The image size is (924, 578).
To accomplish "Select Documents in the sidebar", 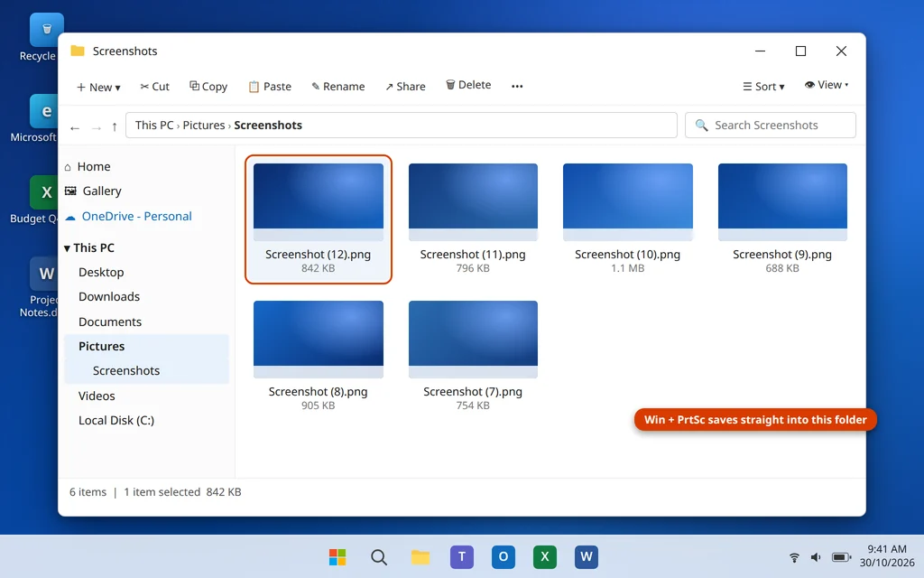I will click(x=110, y=322).
